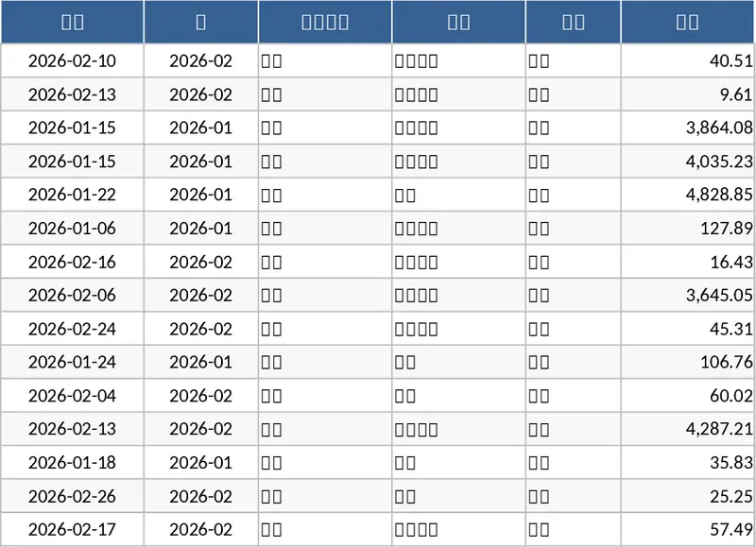The image size is (756, 547).
Task: Click the date cell 2026-02-10
Action: [72, 61]
